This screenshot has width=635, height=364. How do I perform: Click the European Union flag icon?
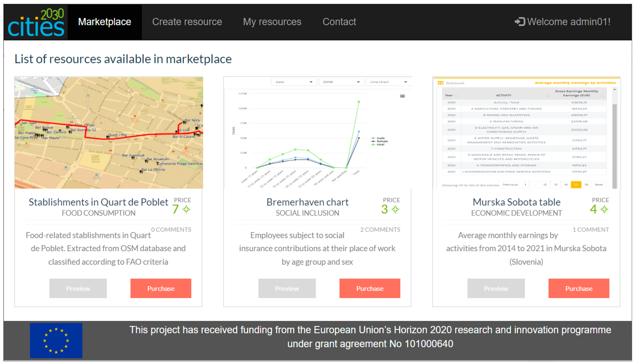click(56, 341)
